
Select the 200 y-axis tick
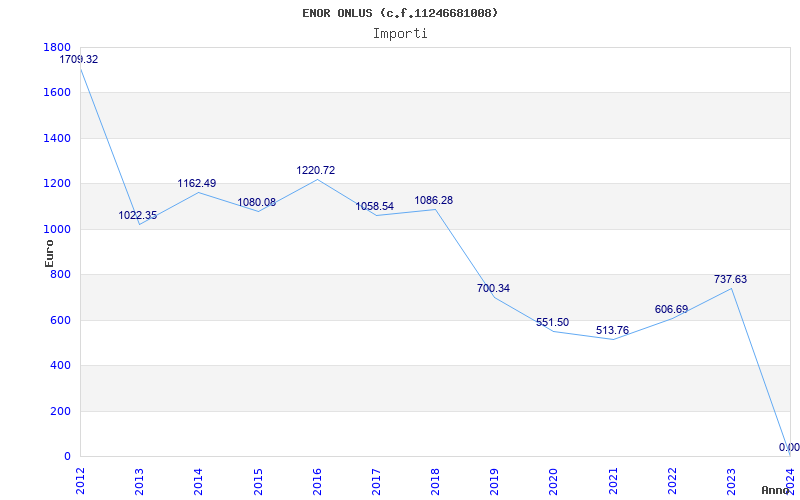click(x=60, y=411)
